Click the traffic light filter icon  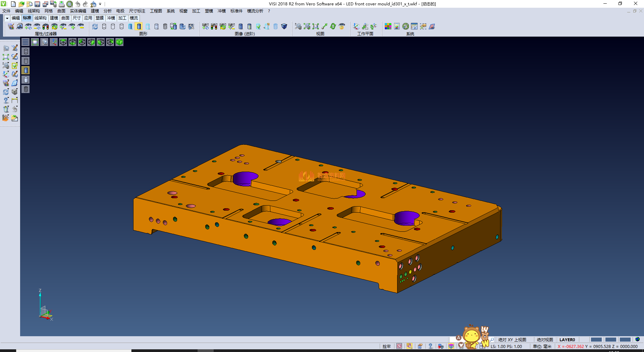pos(46,27)
